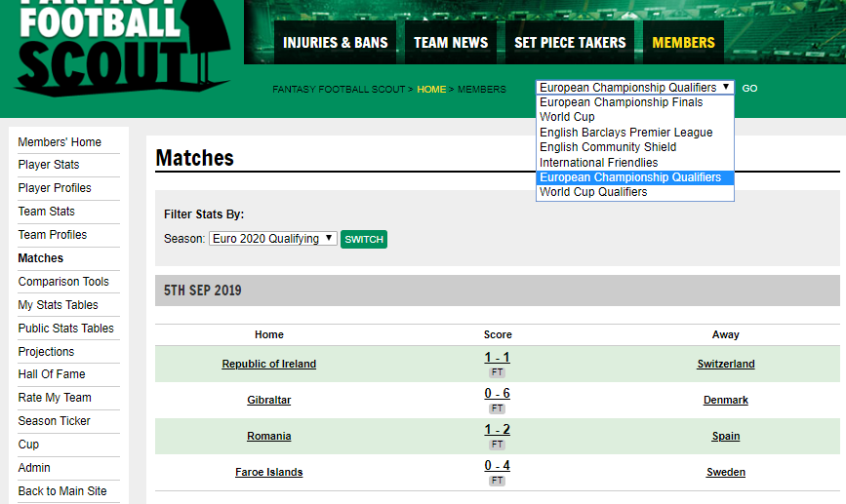Open the 1 - 2 score link
This screenshot has height=504, width=846.
pos(497,430)
